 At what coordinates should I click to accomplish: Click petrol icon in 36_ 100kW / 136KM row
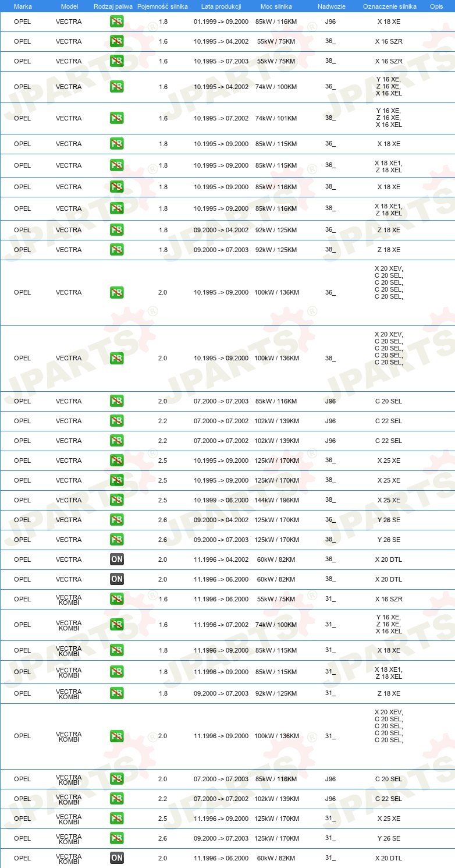click(x=117, y=292)
